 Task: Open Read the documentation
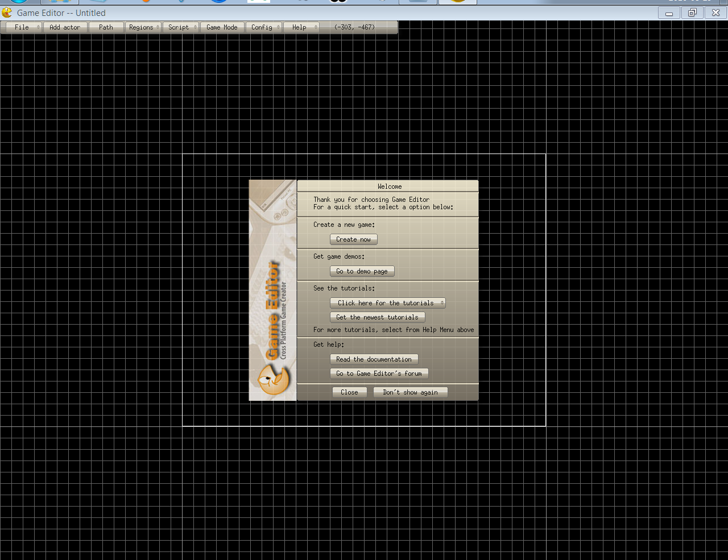[374, 359]
